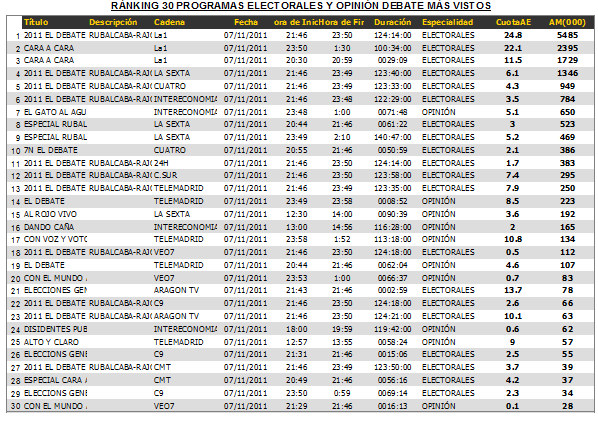The width and height of the screenshot is (598, 421).
Task: Select audience value 949
Action: tap(567, 86)
